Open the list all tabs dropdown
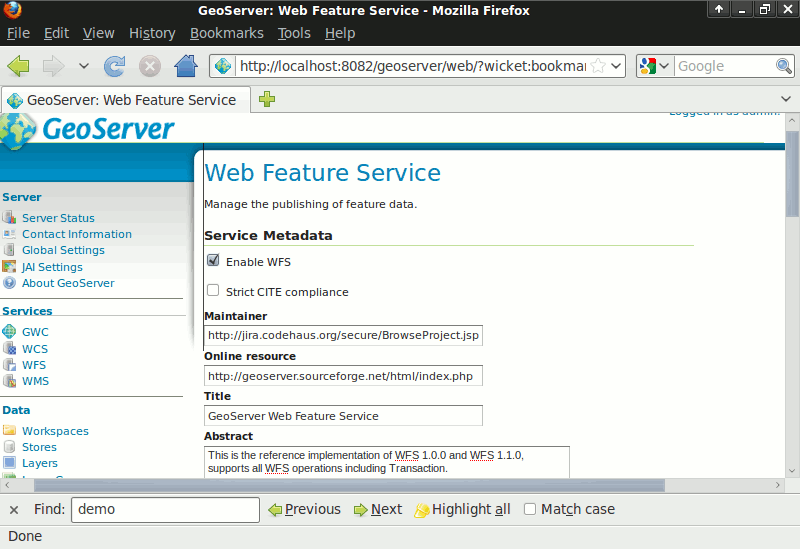Screen dimensions: 800x549 coord(786,98)
